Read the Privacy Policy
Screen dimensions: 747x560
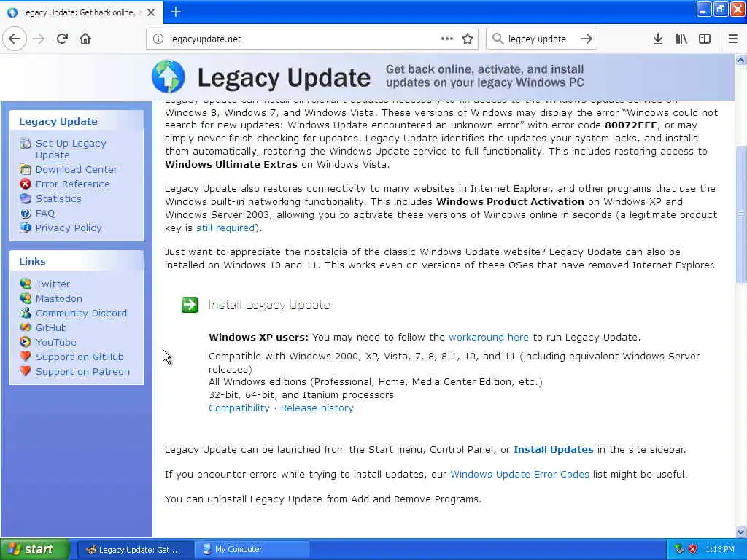coord(68,228)
